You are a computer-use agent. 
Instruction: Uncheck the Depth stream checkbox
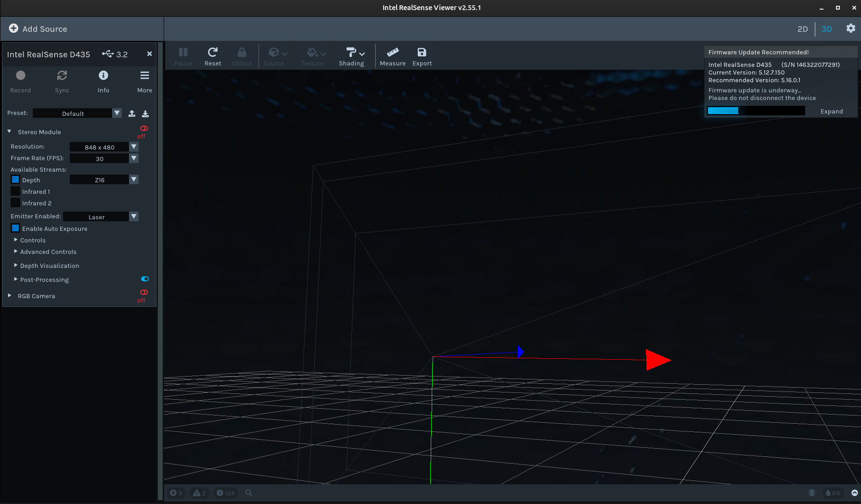(15, 179)
